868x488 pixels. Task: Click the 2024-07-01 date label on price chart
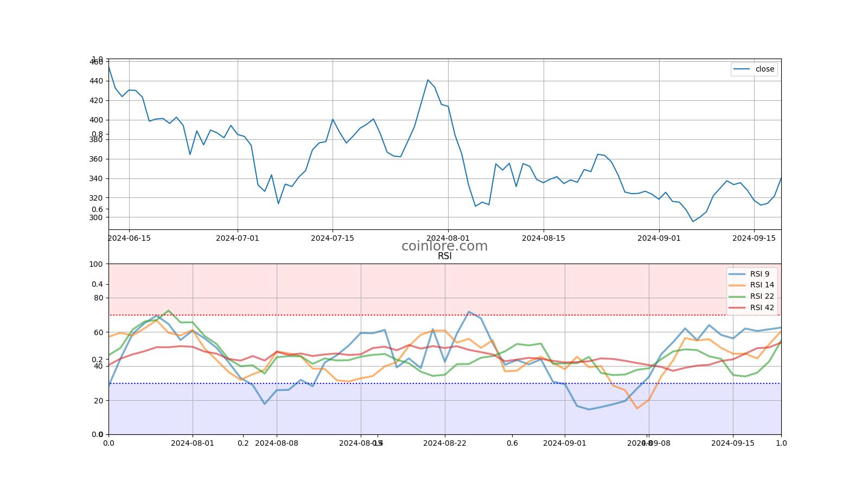point(238,238)
